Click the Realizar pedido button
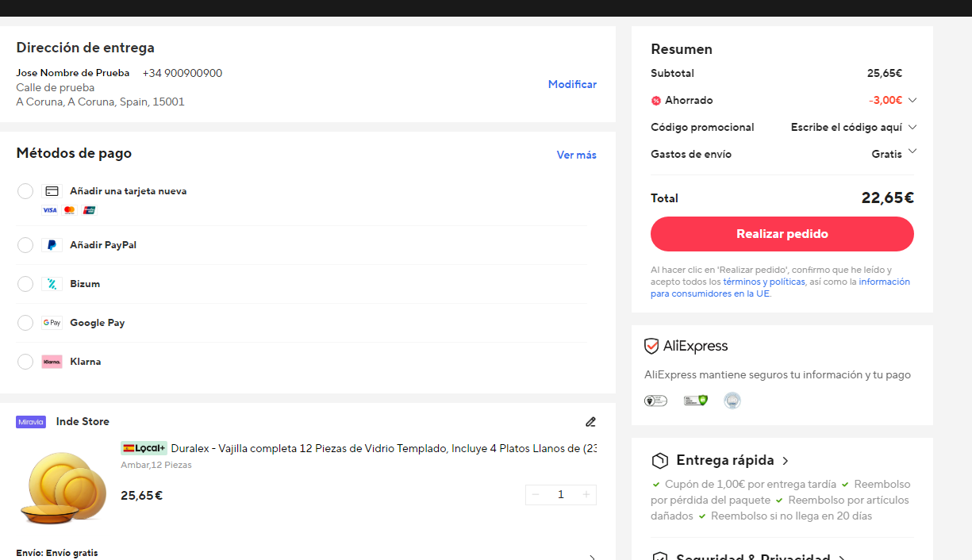 coord(782,234)
